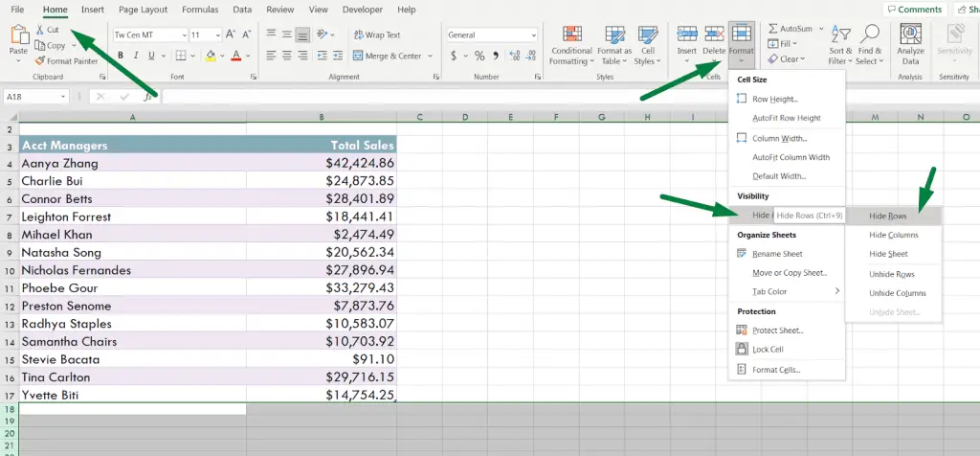Select Column Width menu item

787,138
